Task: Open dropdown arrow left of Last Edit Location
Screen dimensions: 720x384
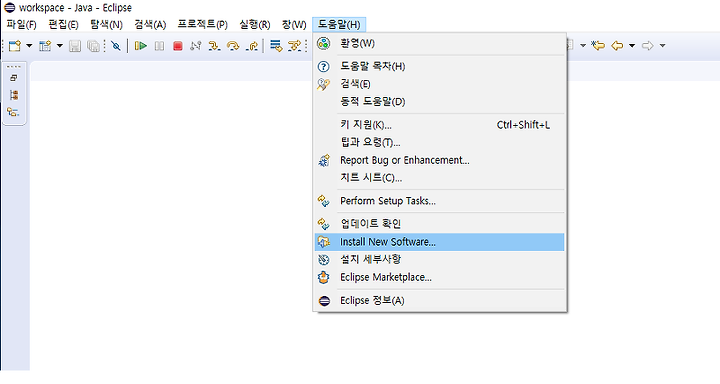Action: coord(583,45)
